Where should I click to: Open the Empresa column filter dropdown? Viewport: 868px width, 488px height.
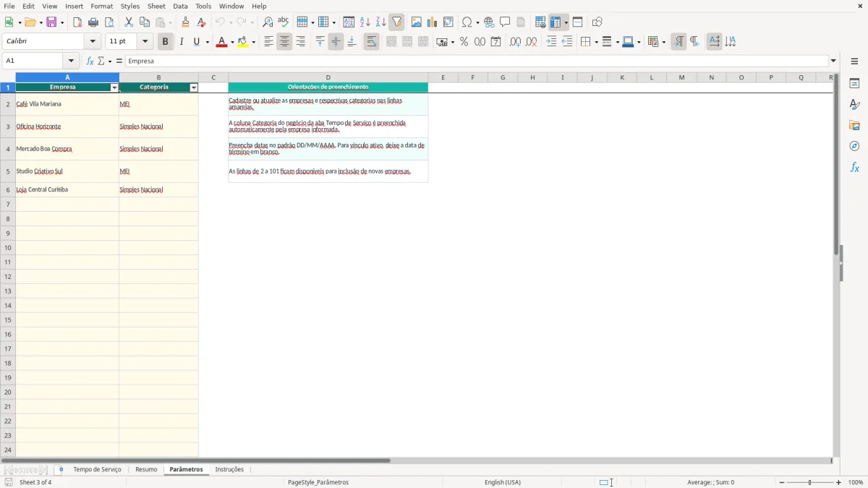(114, 87)
